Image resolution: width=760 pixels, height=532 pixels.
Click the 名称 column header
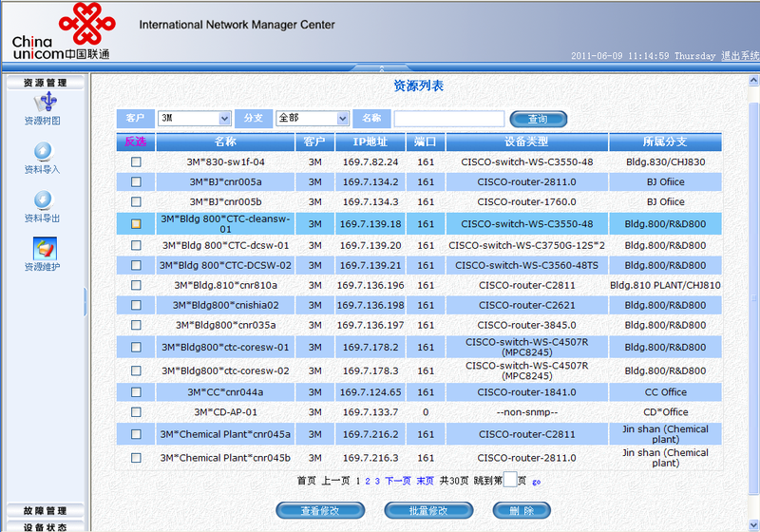[x=225, y=142]
